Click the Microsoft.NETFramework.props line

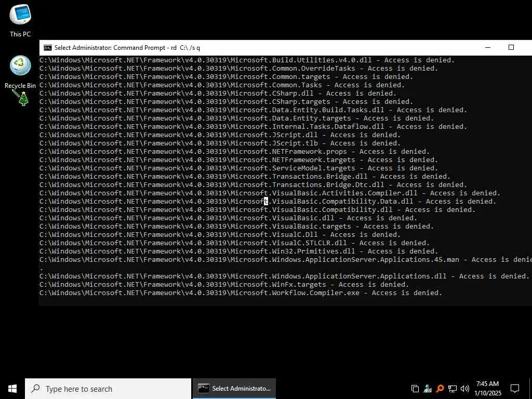pyautogui.click(x=234, y=152)
